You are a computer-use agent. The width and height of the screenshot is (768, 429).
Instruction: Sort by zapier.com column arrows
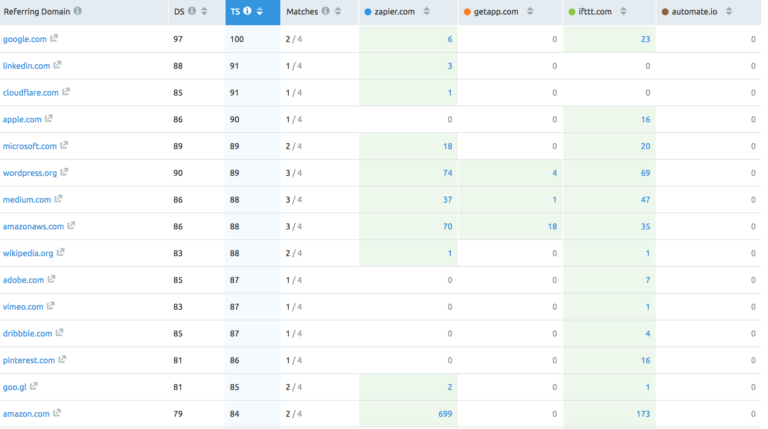click(x=427, y=11)
